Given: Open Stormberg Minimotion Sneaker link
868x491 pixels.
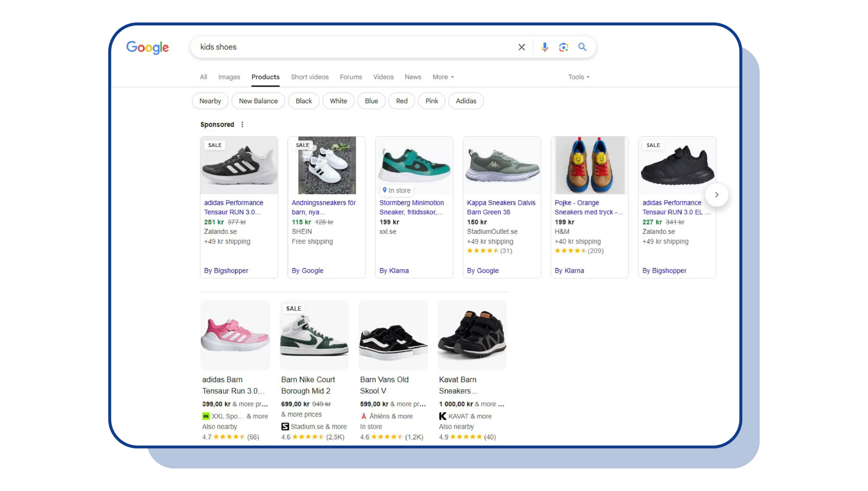Looking at the screenshot, I should (x=412, y=207).
